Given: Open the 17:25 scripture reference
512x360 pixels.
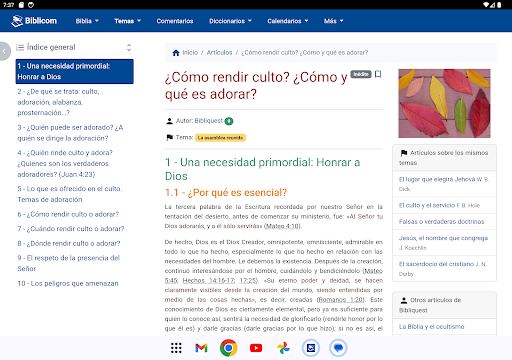Looking at the screenshot, I should click(x=248, y=280).
